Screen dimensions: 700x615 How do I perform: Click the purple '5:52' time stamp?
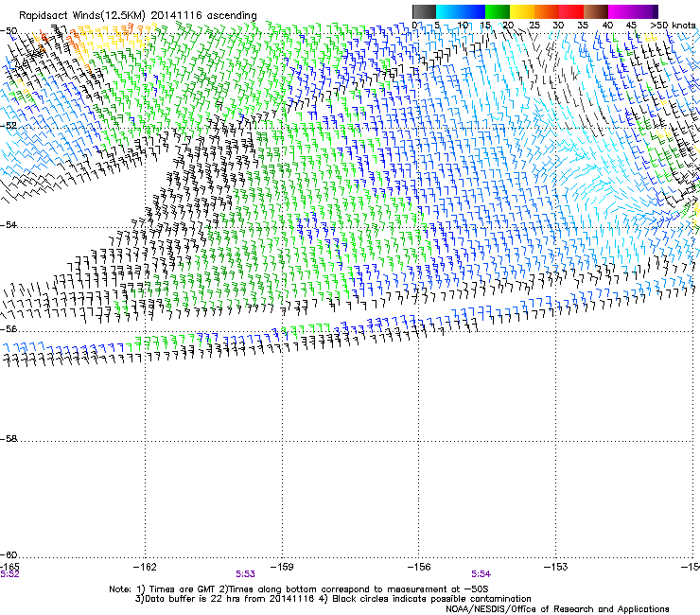click(9, 574)
